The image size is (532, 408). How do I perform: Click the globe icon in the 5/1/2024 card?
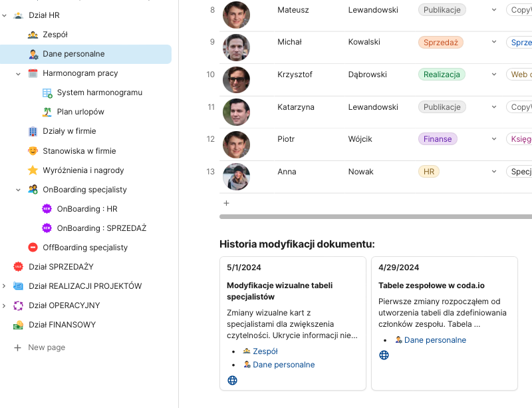232,381
